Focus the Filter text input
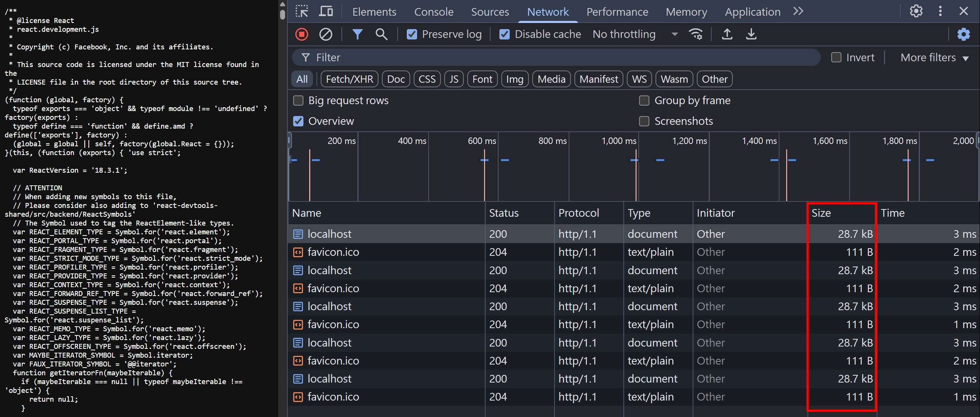Viewport: 980px width, 417px height. point(557,57)
